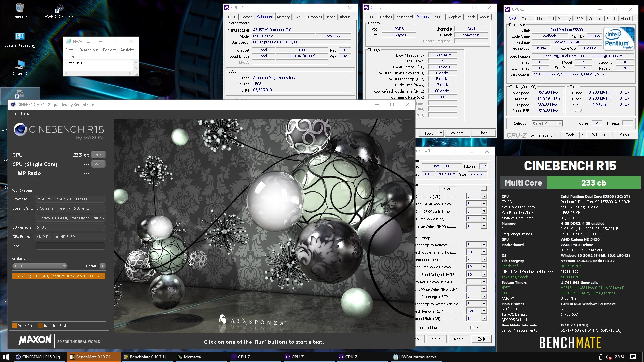Screen dimensions: 644x362
Task: Click the About button in Memset
Action: [x=459, y=339]
